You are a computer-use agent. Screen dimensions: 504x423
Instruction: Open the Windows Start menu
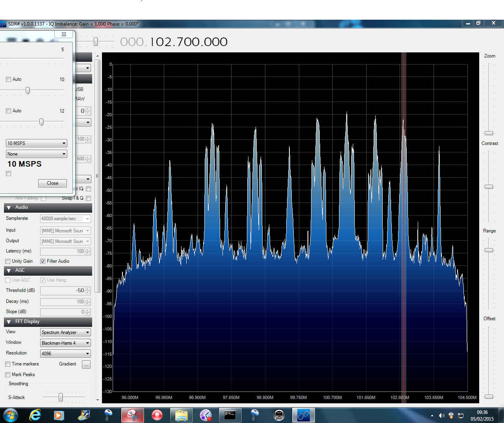point(10,415)
